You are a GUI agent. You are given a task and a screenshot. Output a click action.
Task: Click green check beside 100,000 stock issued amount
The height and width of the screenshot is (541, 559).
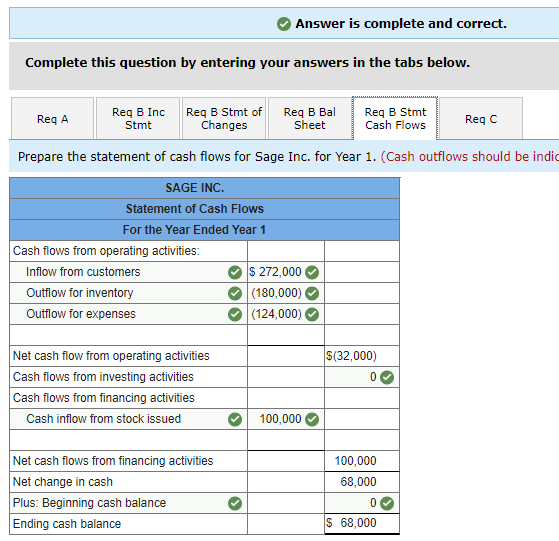312,419
